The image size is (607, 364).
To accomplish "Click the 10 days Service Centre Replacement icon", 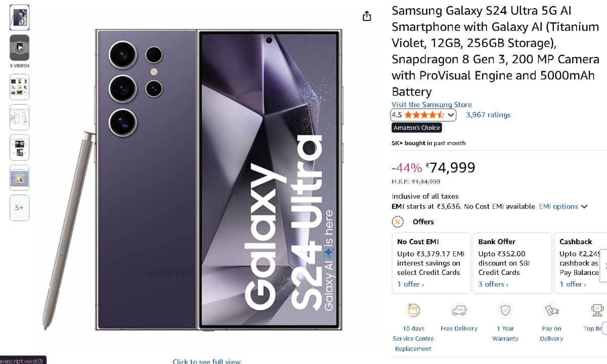I will tap(413, 310).
